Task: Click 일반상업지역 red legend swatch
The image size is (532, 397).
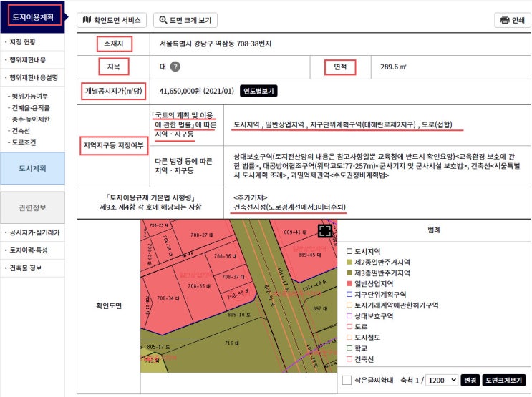Action: [349, 283]
